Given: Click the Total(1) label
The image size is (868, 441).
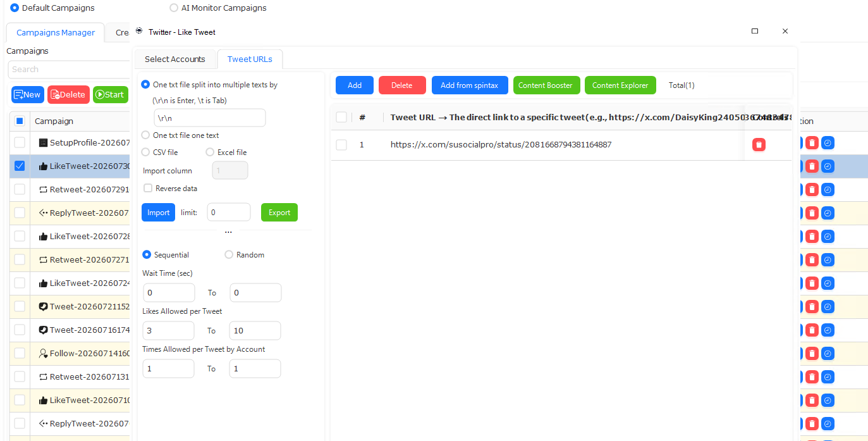Looking at the screenshot, I should pos(682,85).
